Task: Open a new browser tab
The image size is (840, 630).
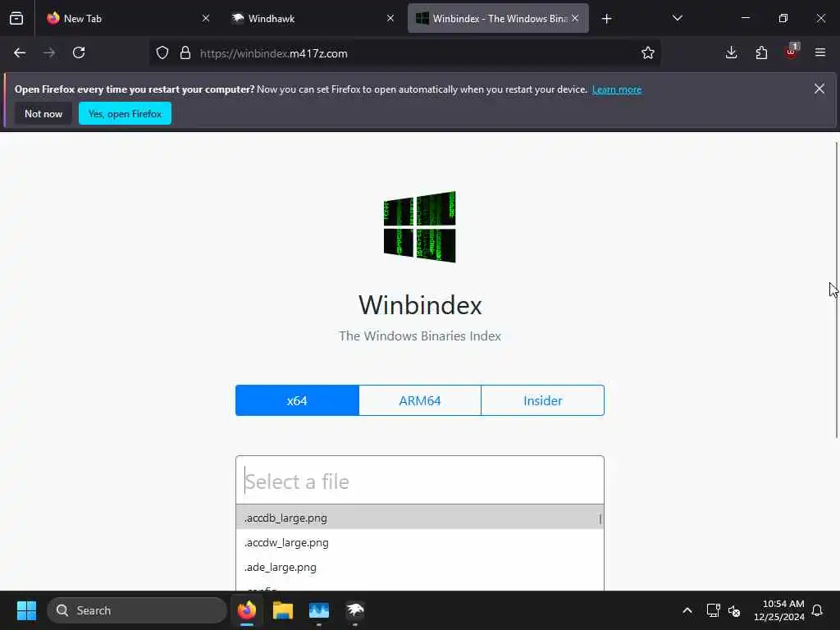Action: click(x=606, y=20)
